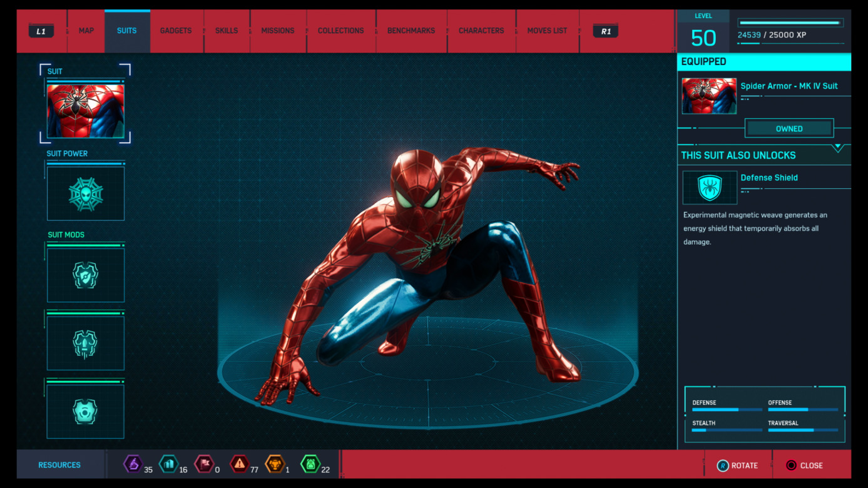Select the second suit mod with rocket icon
Image resolution: width=868 pixels, height=488 pixels.
tap(86, 343)
